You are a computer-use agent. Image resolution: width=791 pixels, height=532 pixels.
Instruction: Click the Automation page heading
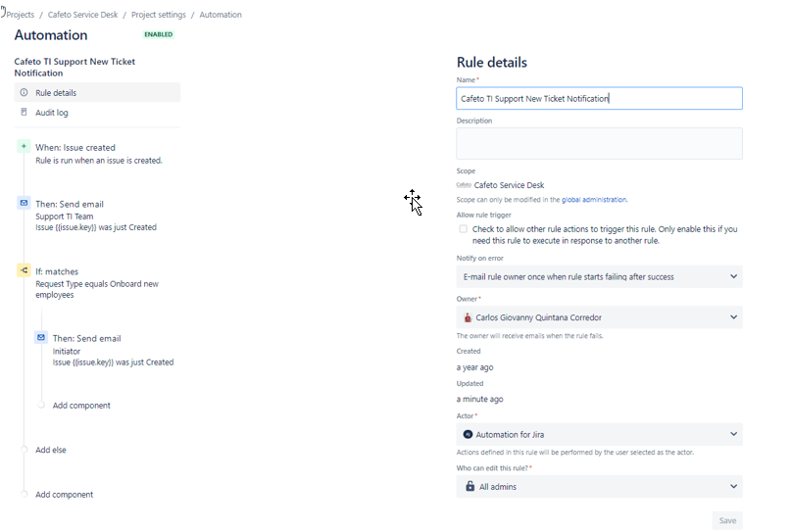click(x=51, y=35)
